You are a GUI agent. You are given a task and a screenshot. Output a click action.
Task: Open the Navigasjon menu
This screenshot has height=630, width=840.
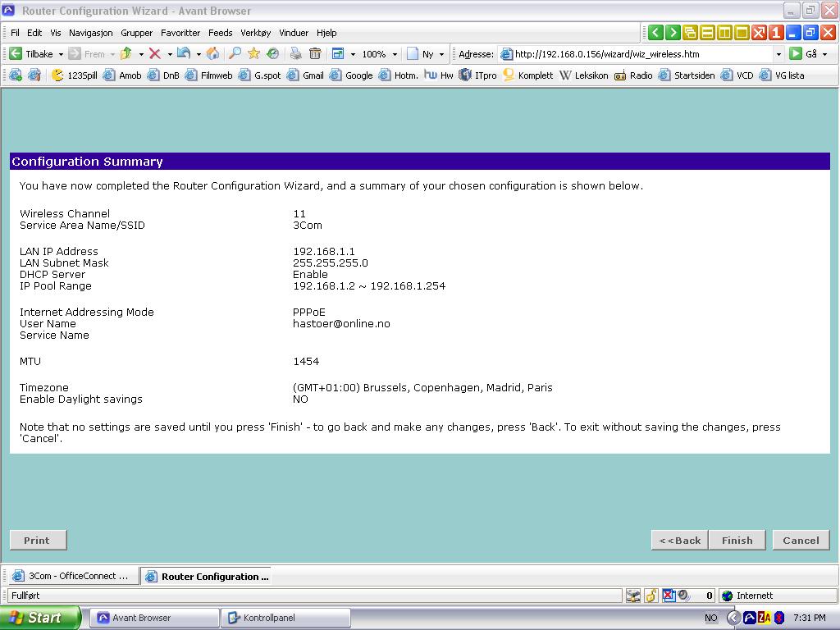click(90, 33)
